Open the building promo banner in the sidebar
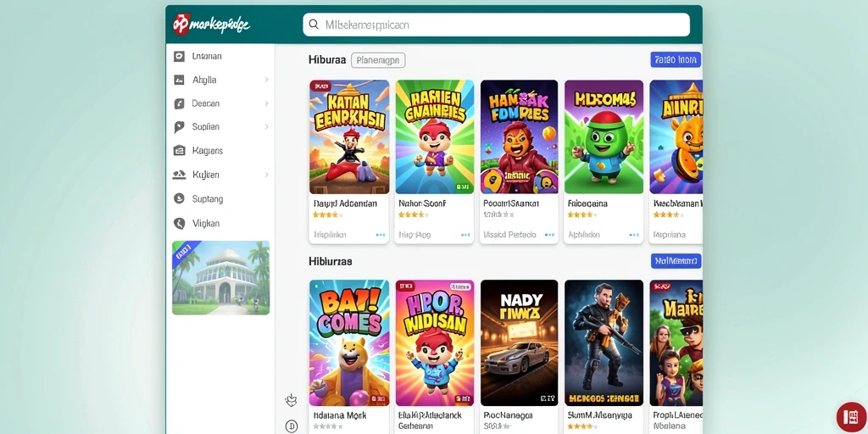The width and height of the screenshot is (868, 434). [221, 278]
